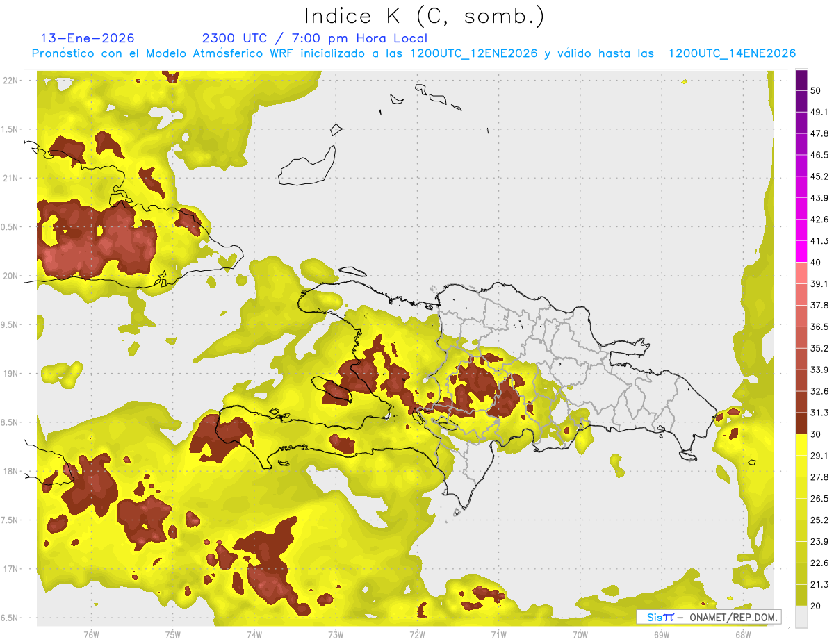Click the '40' colorbar value
The image size is (834, 644).
pyautogui.click(x=816, y=263)
